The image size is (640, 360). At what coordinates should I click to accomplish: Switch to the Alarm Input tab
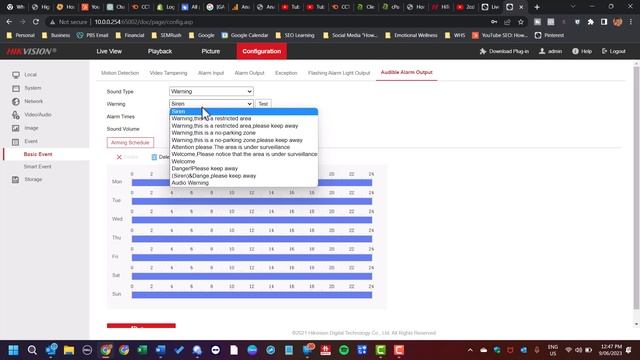click(x=211, y=73)
